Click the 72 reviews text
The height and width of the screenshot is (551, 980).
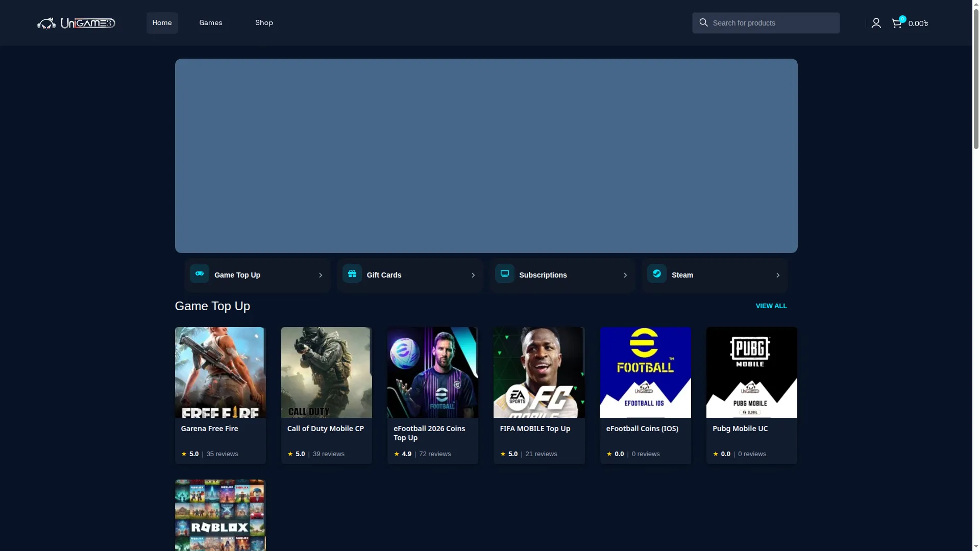(x=435, y=454)
